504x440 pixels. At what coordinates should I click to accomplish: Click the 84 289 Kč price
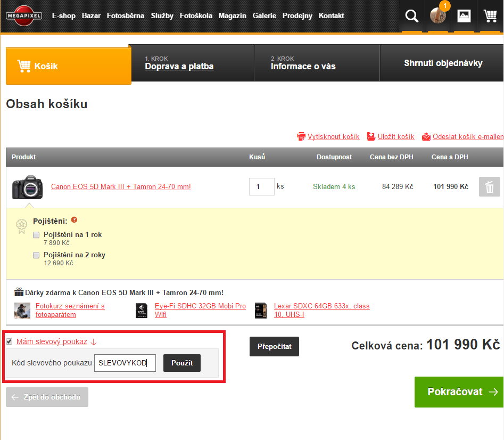(x=398, y=187)
